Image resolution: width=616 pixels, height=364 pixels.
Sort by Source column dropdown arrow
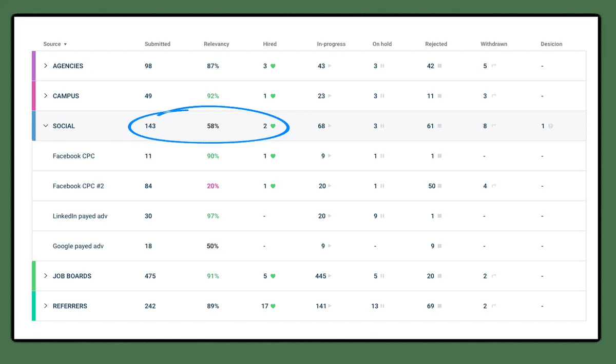coord(65,45)
